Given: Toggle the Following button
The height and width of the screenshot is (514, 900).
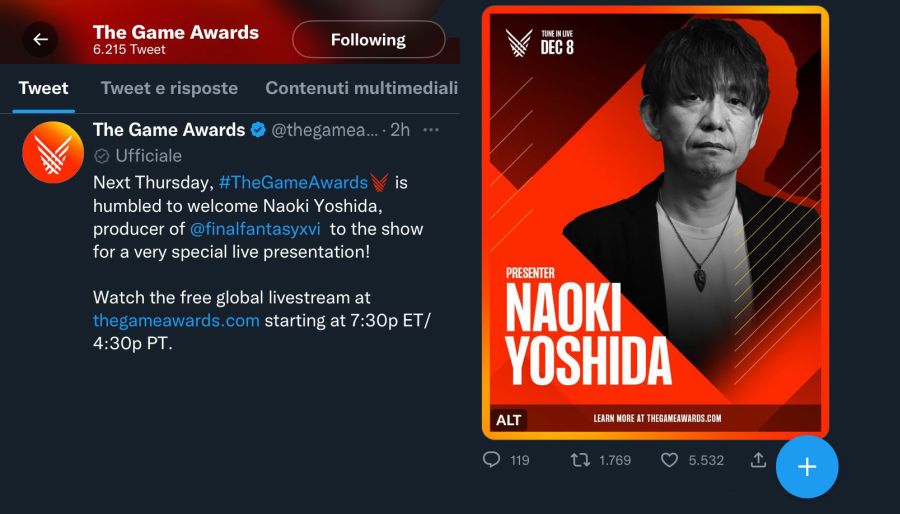Looking at the screenshot, I should click(368, 40).
